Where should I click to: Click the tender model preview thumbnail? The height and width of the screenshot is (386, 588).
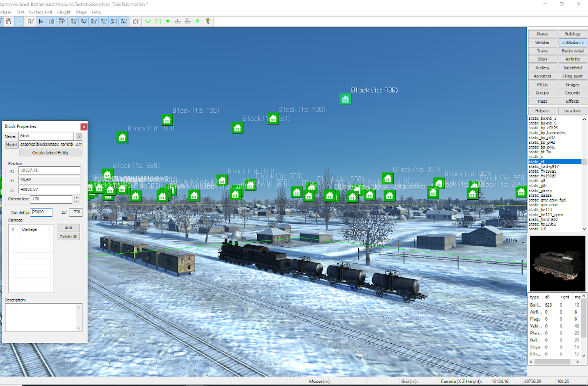557,263
